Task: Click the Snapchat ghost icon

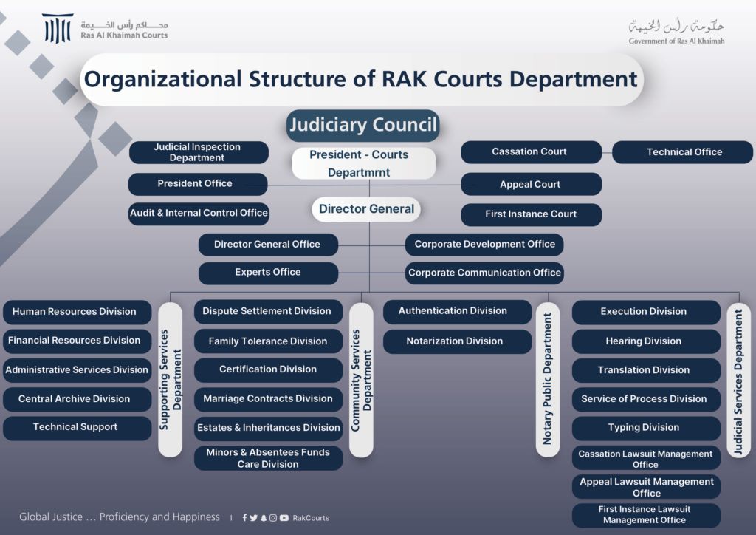Action: pyautogui.click(x=264, y=518)
